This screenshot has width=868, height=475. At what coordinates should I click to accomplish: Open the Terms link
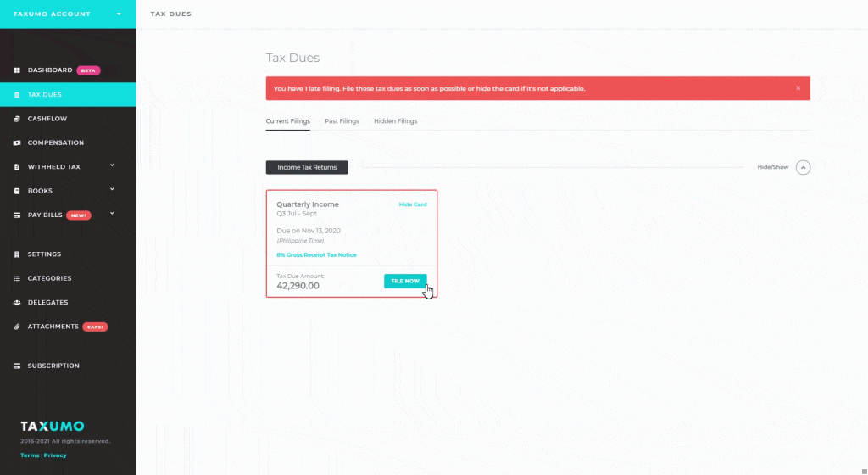(x=30, y=455)
